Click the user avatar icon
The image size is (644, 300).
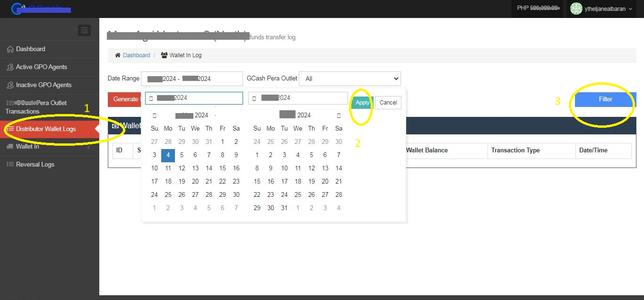[575, 9]
